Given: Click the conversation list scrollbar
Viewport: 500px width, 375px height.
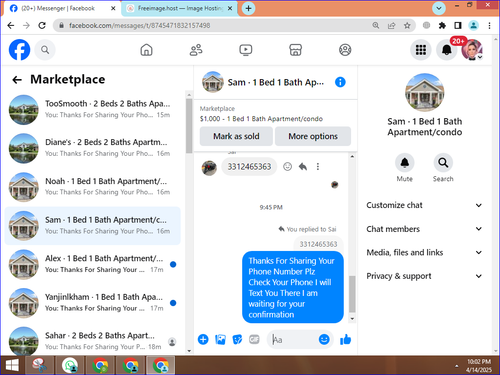Looking at the screenshot, I should 189,126.
